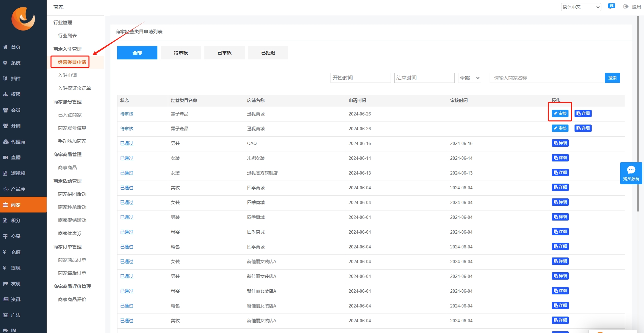Open 商家拼团活动 in the submenu
This screenshot has height=333, width=644.
72,194
